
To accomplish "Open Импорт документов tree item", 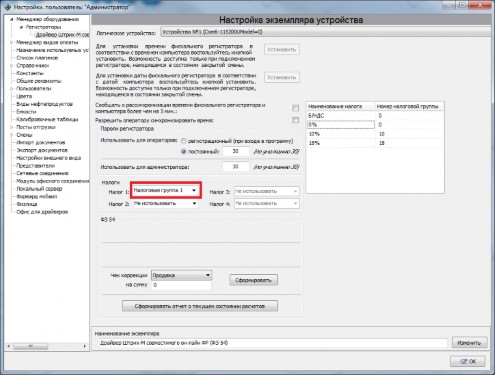I will pyautogui.click(x=41, y=142).
